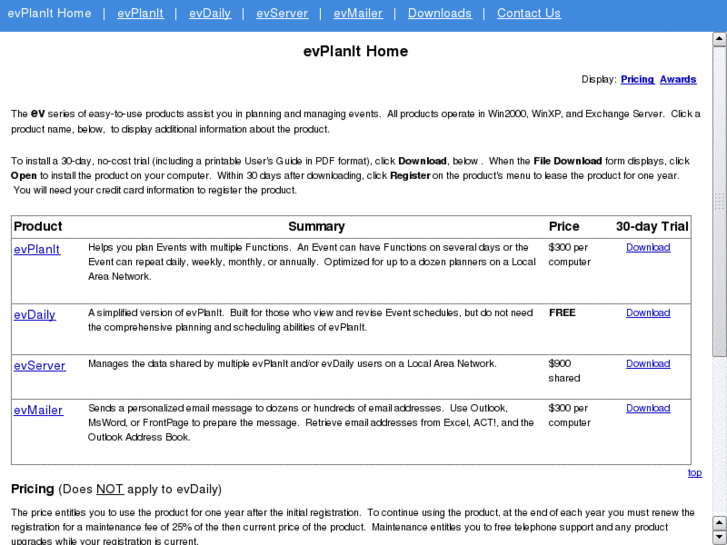Viewport: 727px width, 545px height.
Task: Click the 'Pricing (Does NOT apply to evDaily)' heading
Action: point(116,489)
